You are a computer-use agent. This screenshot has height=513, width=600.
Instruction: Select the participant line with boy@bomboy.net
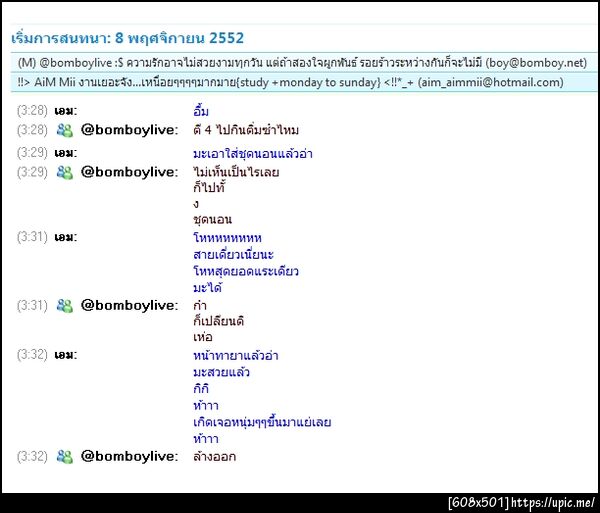(x=302, y=62)
